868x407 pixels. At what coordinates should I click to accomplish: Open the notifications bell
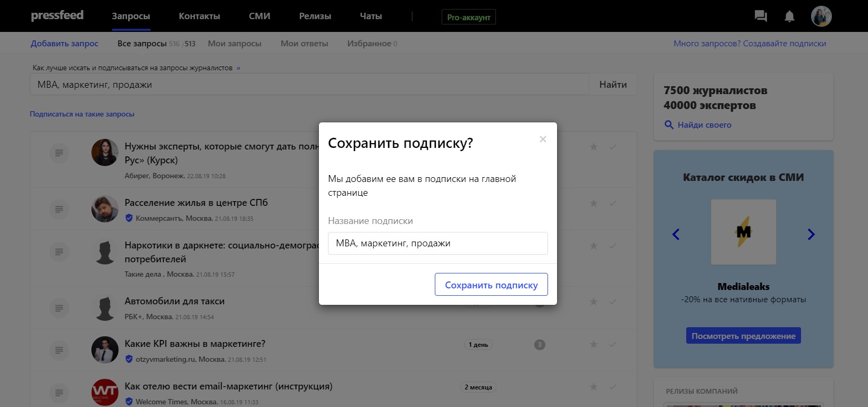(789, 16)
